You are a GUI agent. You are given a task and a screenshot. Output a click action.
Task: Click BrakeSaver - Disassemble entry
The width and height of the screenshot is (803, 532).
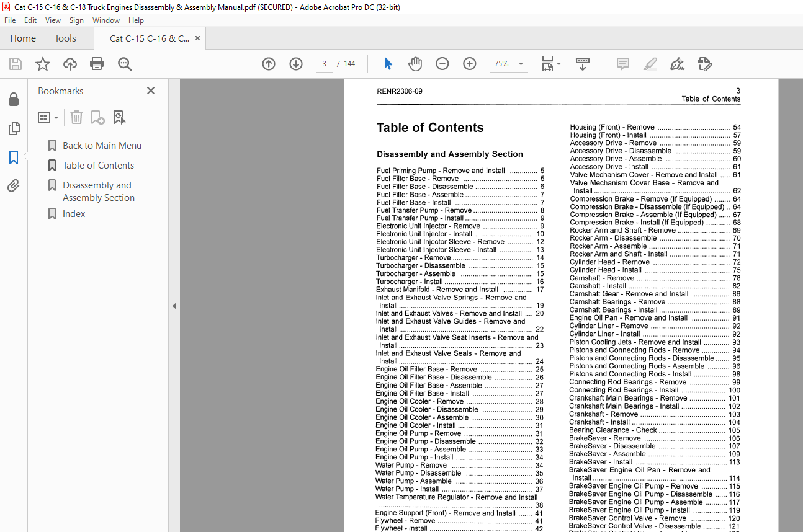pos(655,446)
